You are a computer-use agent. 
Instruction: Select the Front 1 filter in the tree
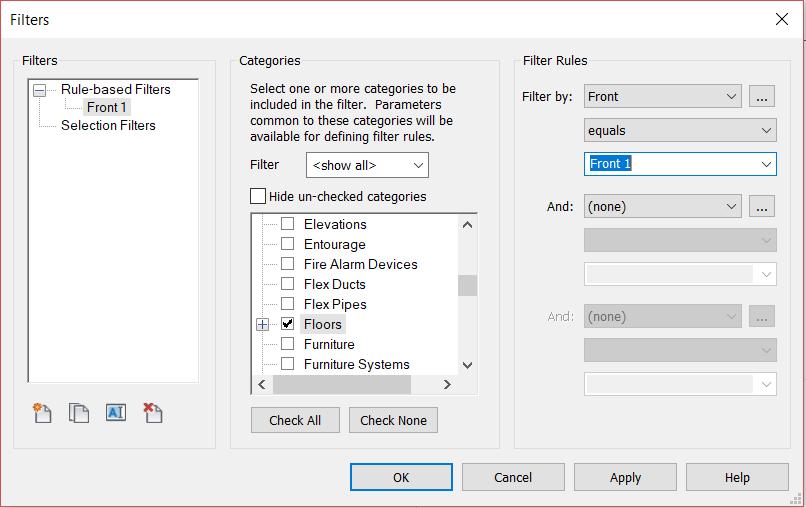(107, 107)
